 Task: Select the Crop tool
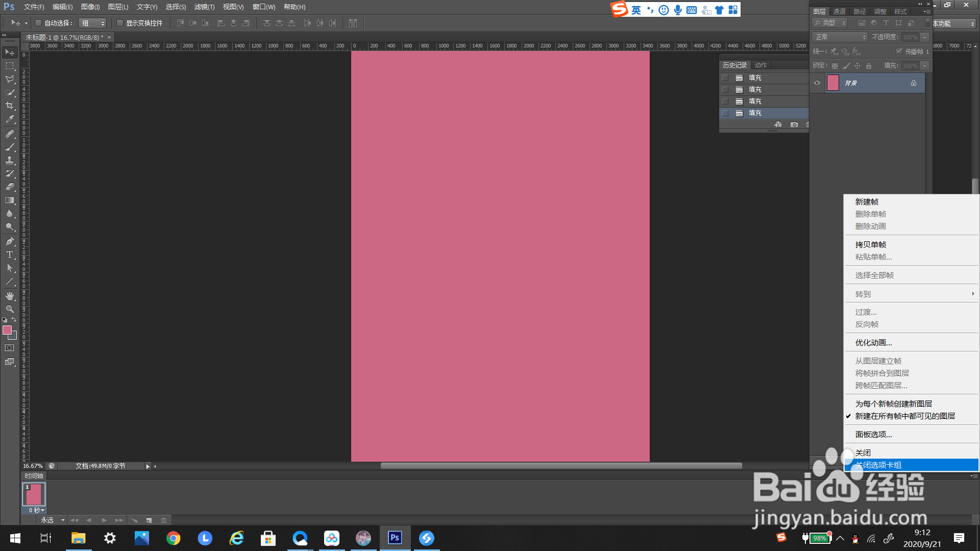click(x=10, y=106)
